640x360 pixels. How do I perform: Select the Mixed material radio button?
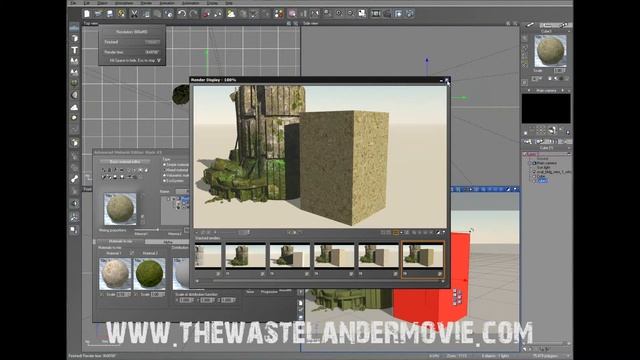tap(164, 170)
